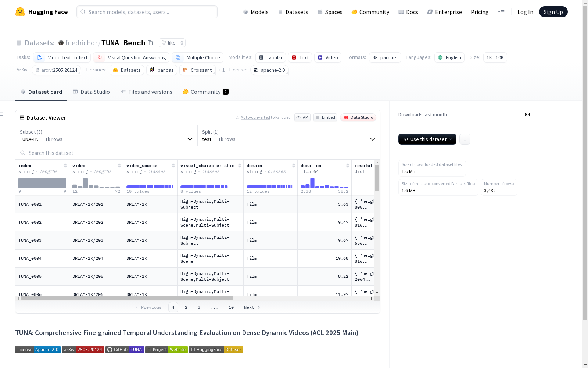Open the Pricing page
The image size is (588, 368).
pos(480,12)
